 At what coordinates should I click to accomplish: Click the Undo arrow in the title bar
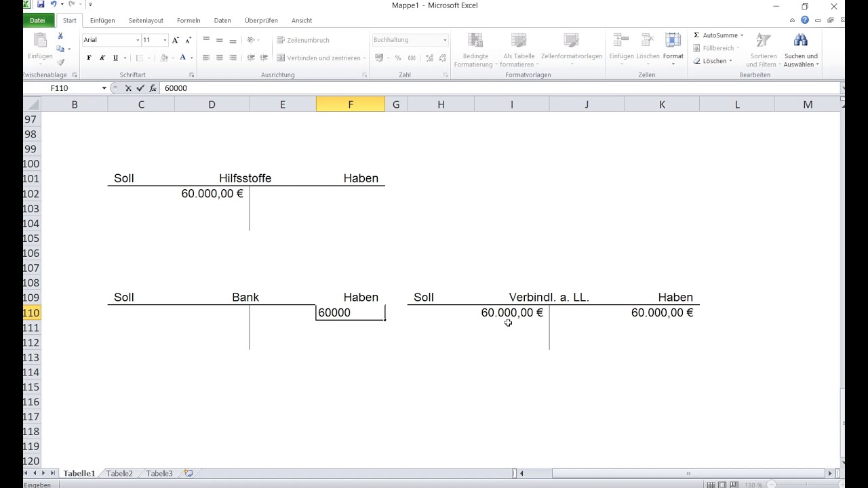click(54, 4)
